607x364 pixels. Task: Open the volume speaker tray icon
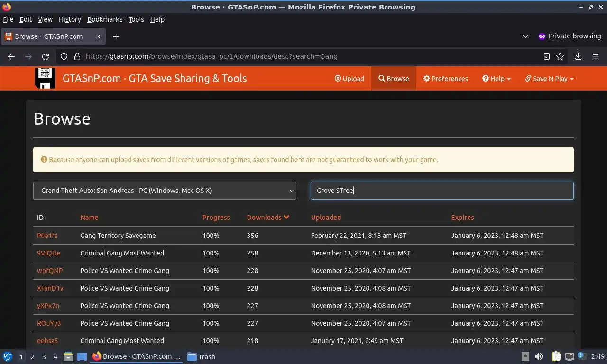539,356
